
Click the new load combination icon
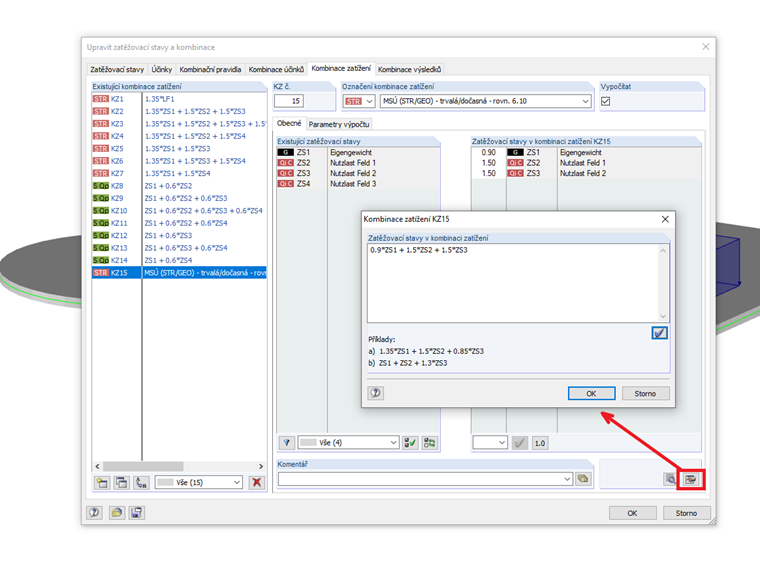102,482
